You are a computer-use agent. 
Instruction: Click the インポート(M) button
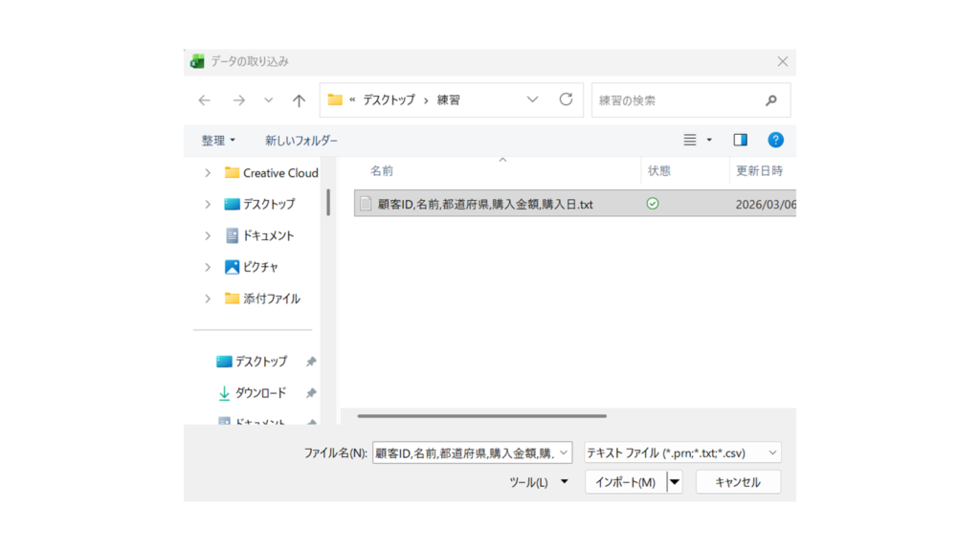tap(625, 482)
